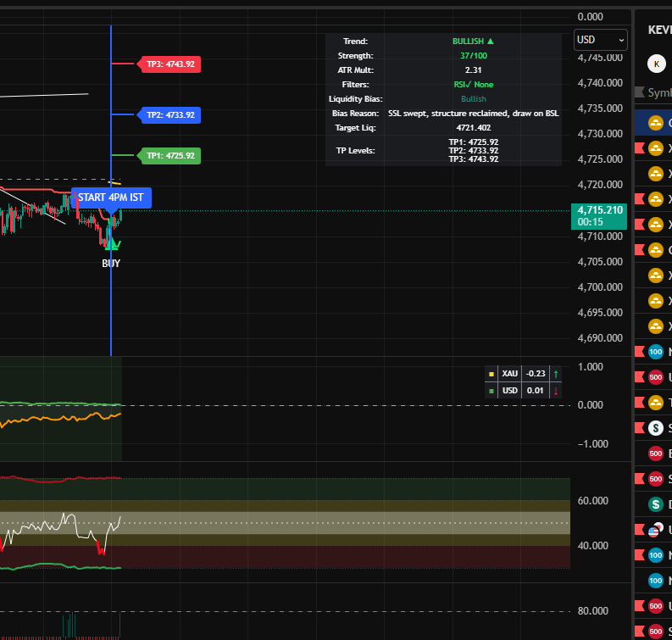Image resolution: width=672 pixels, height=640 pixels.
Task: Toggle the flag on the white S symbol row
Action: click(639, 428)
